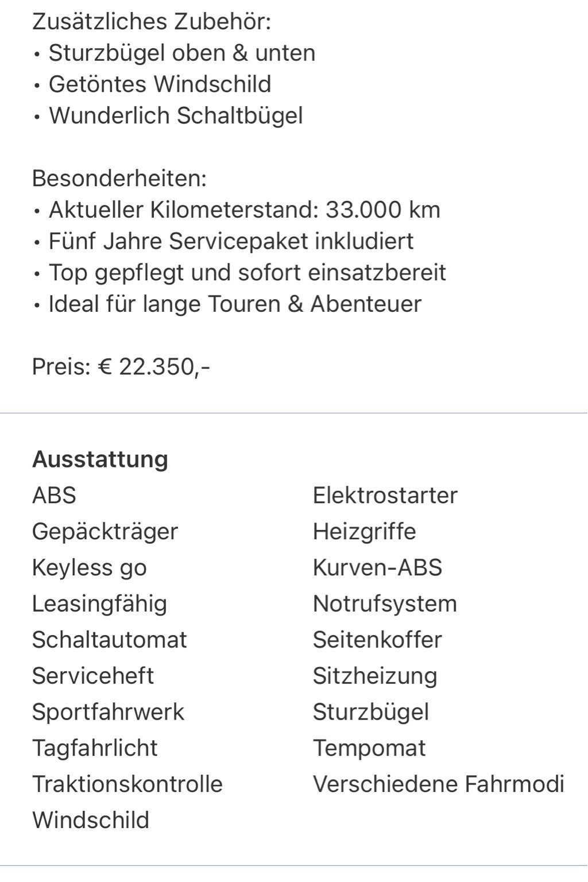Tap the Gepäckträger feature label

pos(105,531)
